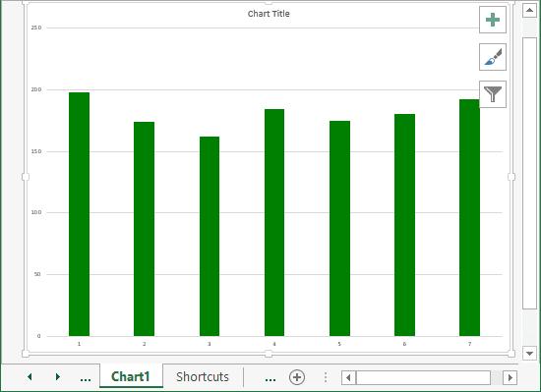Click horizontal scrollbar right arrow

point(510,378)
